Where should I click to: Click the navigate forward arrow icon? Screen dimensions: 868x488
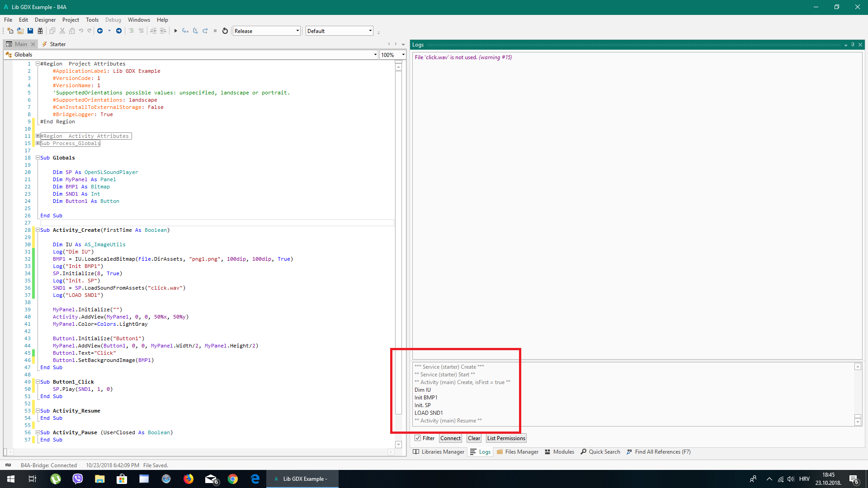(x=119, y=31)
